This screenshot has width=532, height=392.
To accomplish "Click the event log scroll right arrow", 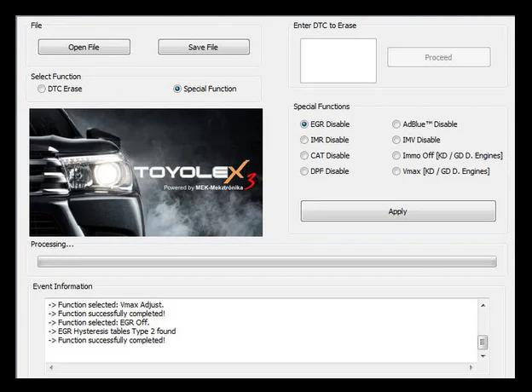I will 471,367.
